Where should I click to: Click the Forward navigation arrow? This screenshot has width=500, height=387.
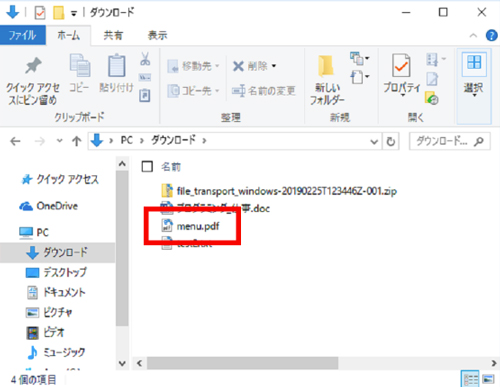pos(40,141)
